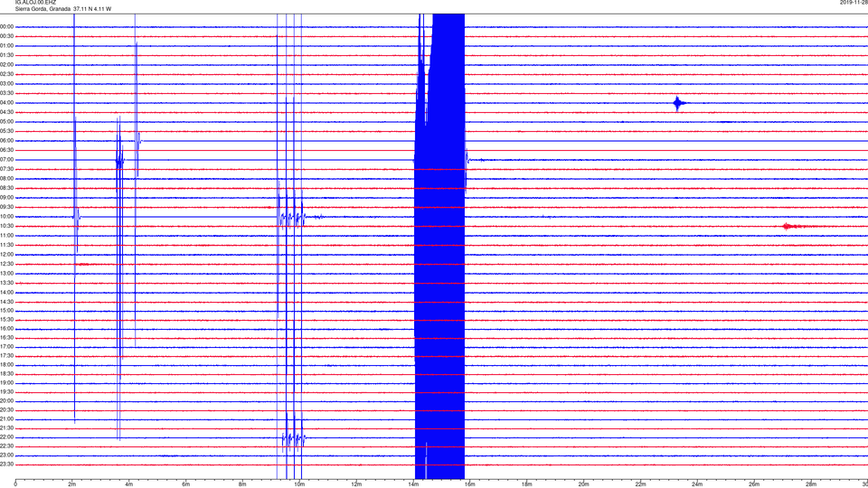This screenshot has width=868, height=488.
Task: Click the station code IG.ALOJ.00.EHZ
Action: pyautogui.click(x=35, y=2)
